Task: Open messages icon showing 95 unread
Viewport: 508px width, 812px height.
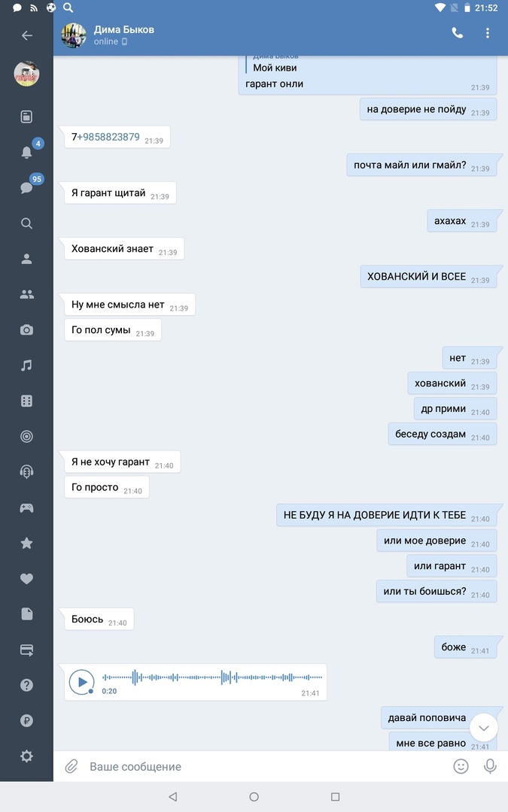Action: pos(26,187)
